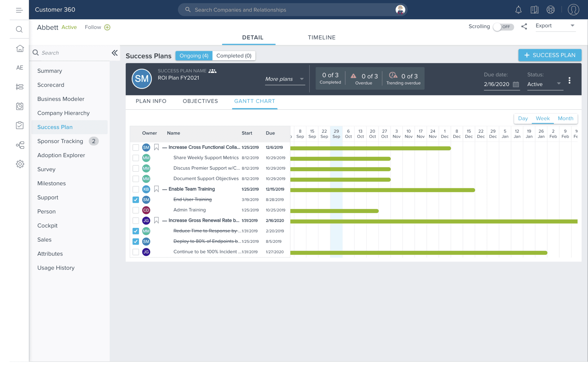
Task: Select the home icon in the left rail
Action: point(20,49)
